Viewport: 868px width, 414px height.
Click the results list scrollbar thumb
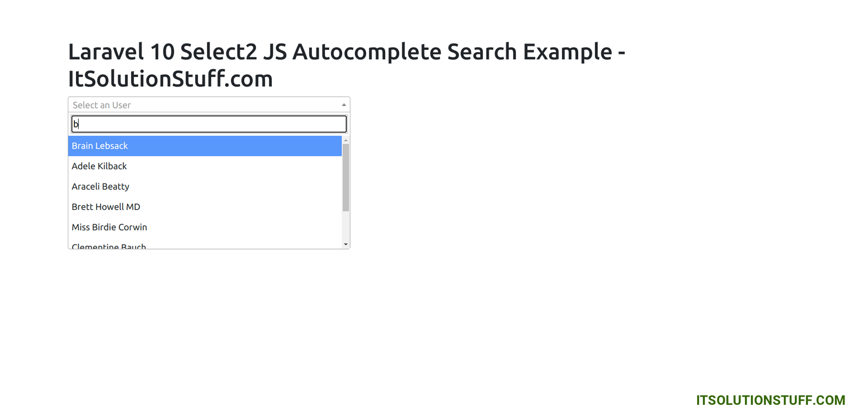click(x=346, y=177)
